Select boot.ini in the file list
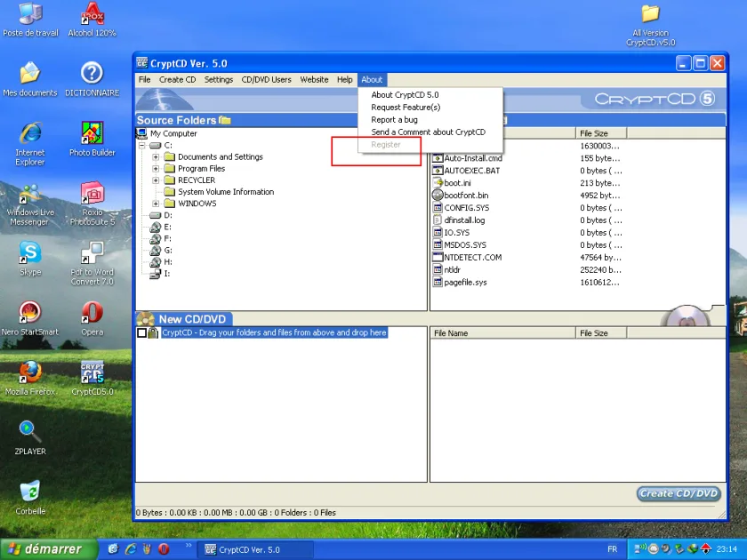 coord(457,183)
